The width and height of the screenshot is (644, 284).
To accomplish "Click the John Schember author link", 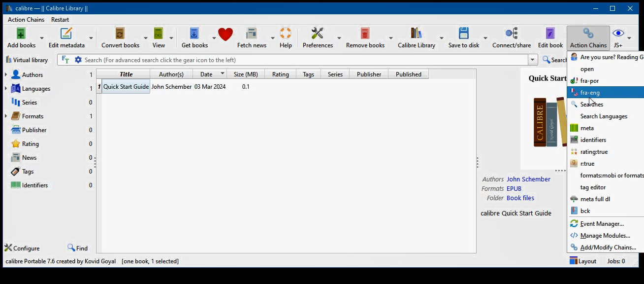I will click(528, 179).
